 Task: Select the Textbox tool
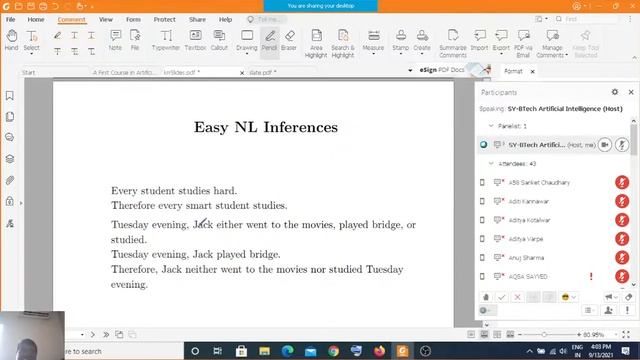(196, 40)
